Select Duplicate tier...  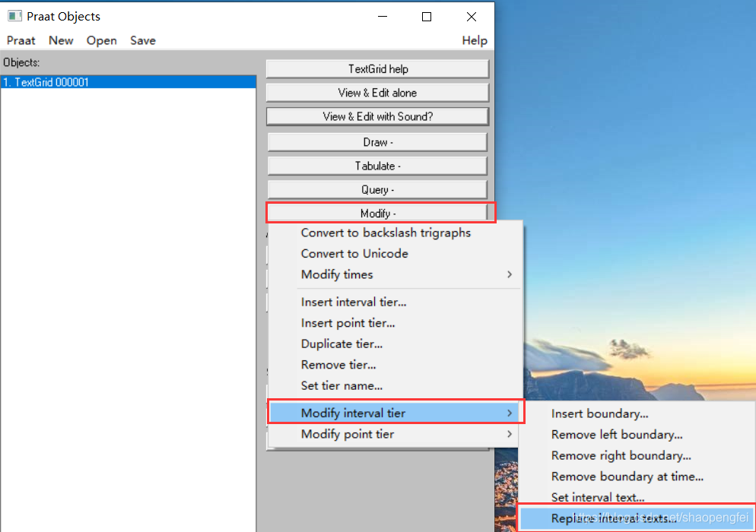click(x=395, y=344)
